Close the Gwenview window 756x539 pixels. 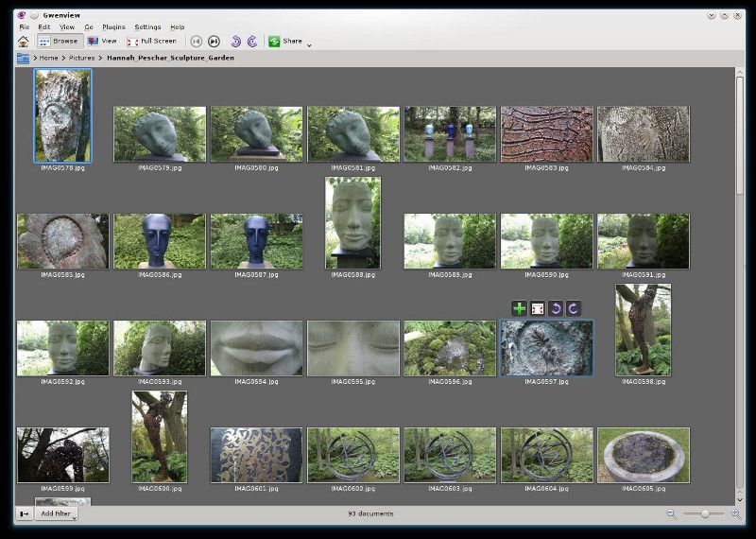click(x=737, y=15)
